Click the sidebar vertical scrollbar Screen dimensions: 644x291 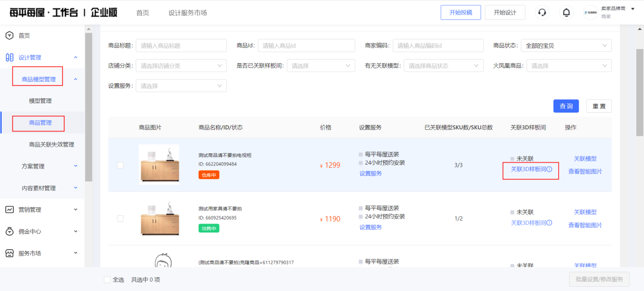(x=89, y=107)
